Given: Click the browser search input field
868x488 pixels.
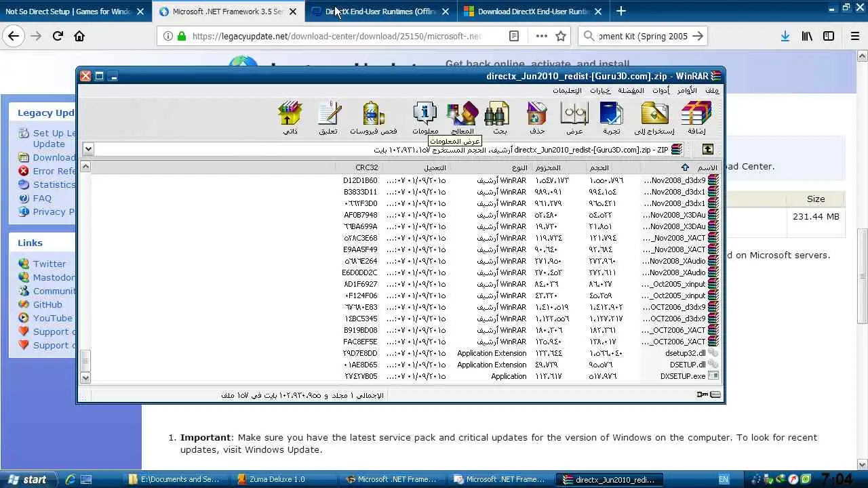Looking at the screenshot, I should 642,37.
